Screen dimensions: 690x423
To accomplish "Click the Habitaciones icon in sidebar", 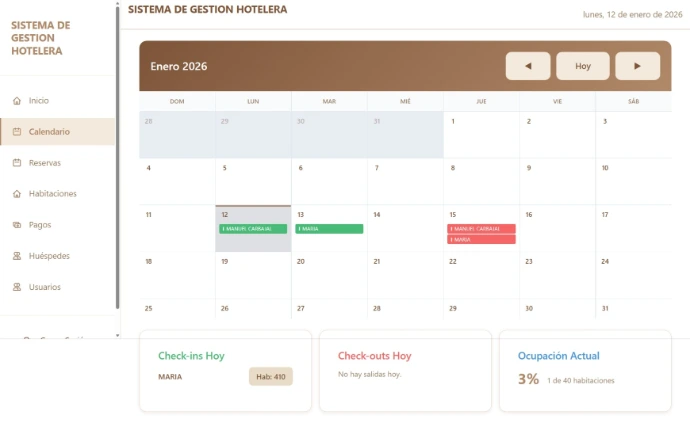I will point(17,194).
